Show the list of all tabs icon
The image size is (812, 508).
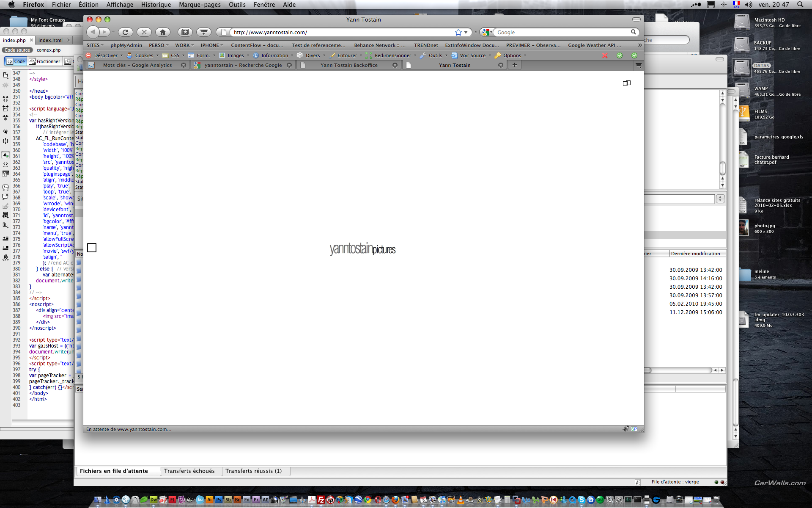tap(639, 65)
